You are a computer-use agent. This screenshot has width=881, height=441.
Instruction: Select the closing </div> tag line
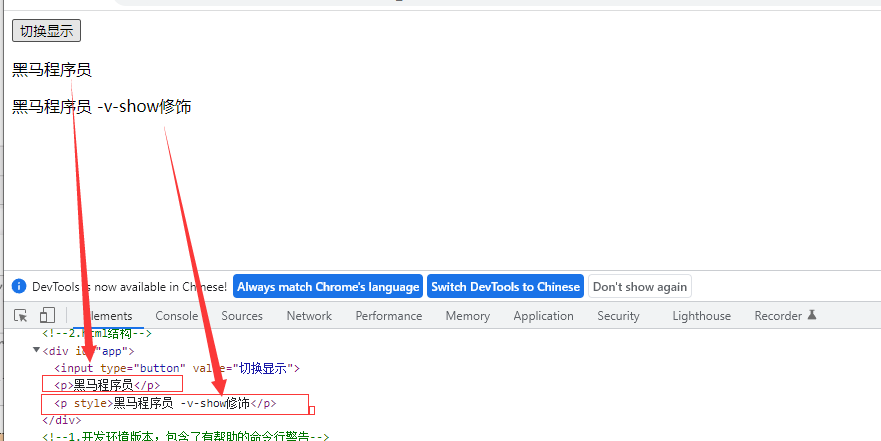pos(62,420)
